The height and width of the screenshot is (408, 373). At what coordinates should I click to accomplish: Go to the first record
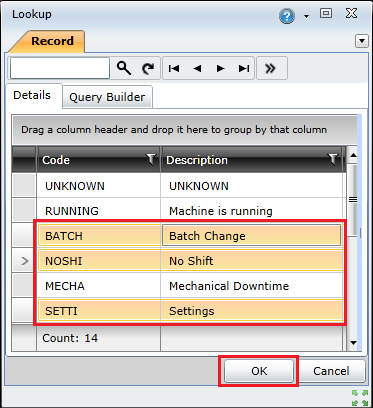(x=174, y=68)
